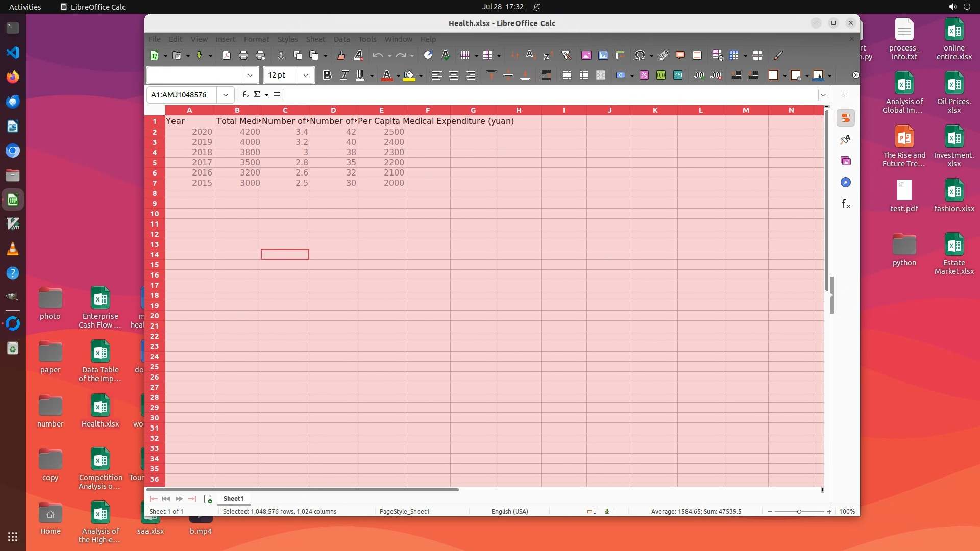Expand the font size dropdown
This screenshot has height=551, width=980.
click(x=305, y=76)
